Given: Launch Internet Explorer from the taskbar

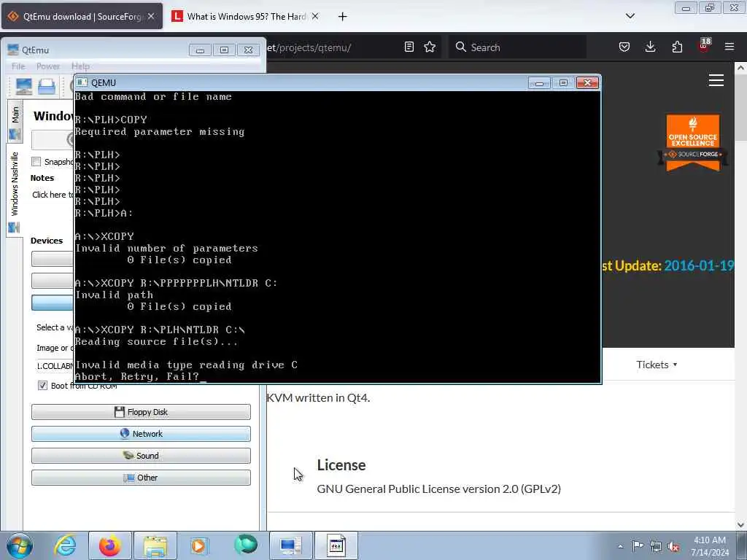Looking at the screenshot, I should [65, 545].
